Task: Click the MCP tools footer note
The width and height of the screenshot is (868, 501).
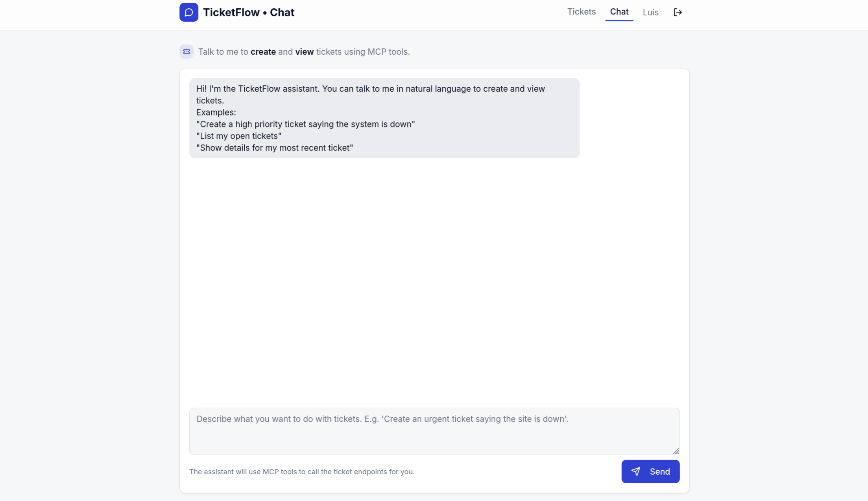Action: coord(302,472)
